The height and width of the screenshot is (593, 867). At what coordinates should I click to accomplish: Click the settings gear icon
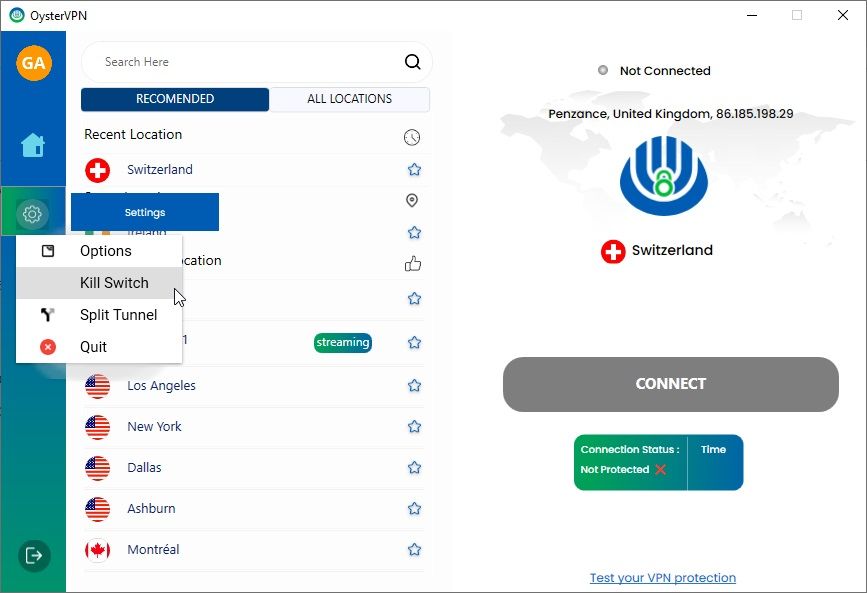point(33,213)
